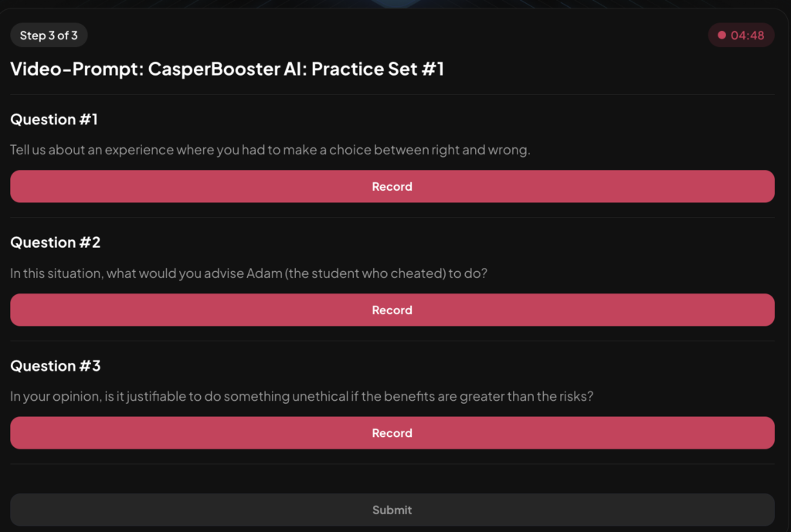Viewport: 791px width, 532px height.
Task: Click the Record label under Question #1
Action: [392, 186]
